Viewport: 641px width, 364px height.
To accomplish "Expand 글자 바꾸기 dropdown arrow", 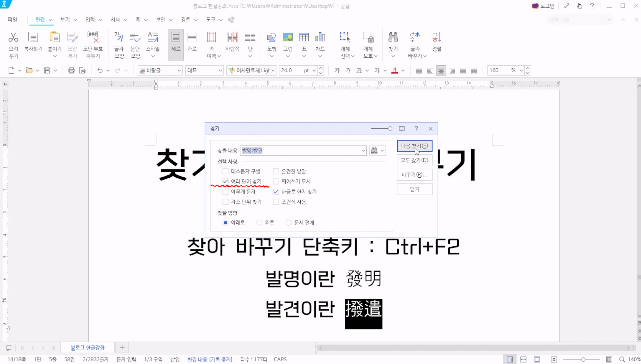I will (x=425, y=56).
